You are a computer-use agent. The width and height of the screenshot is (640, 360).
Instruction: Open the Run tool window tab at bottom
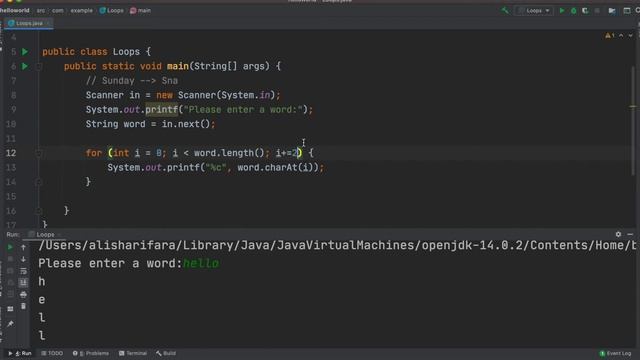(x=20, y=353)
